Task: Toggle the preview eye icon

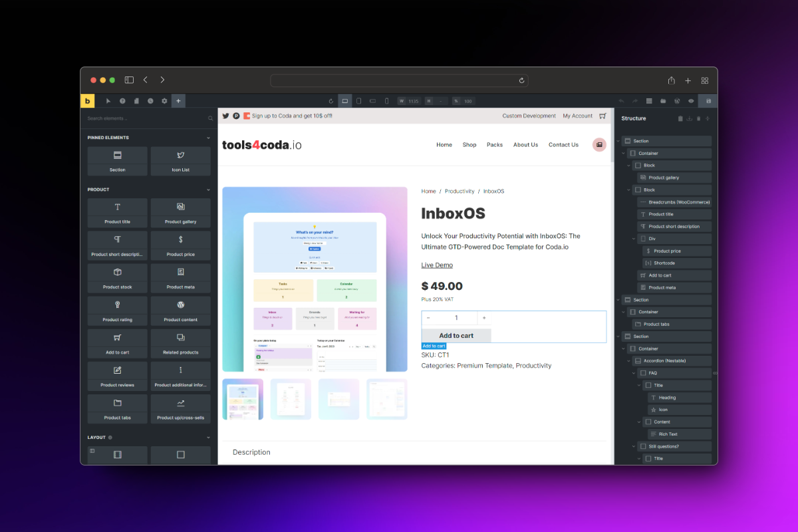Action: pos(691,101)
